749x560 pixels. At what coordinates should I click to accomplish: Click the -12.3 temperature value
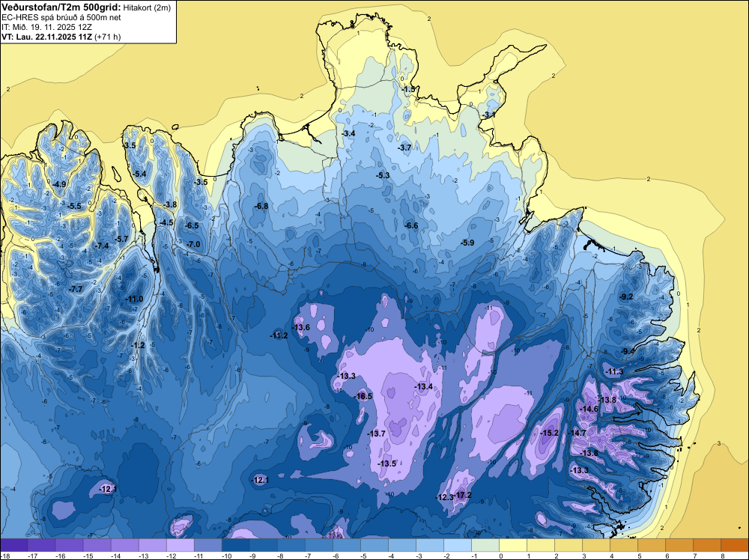tap(445, 497)
